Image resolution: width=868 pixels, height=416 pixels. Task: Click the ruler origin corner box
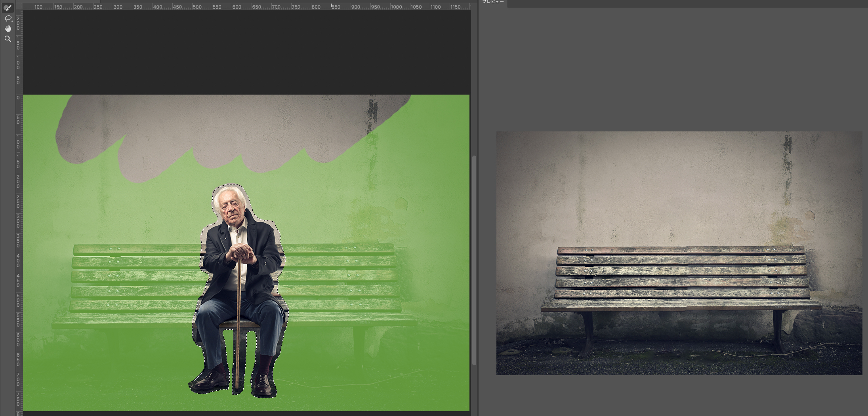coord(19,6)
